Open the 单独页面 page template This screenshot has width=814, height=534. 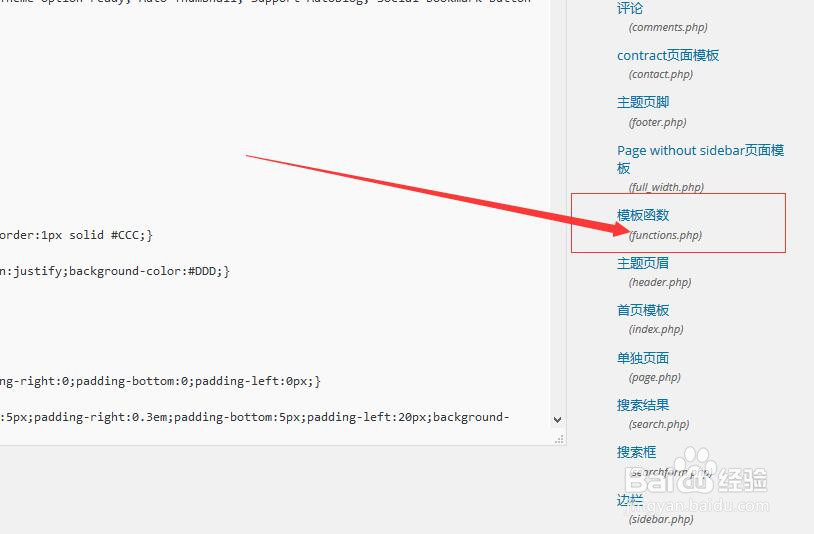click(643, 358)
